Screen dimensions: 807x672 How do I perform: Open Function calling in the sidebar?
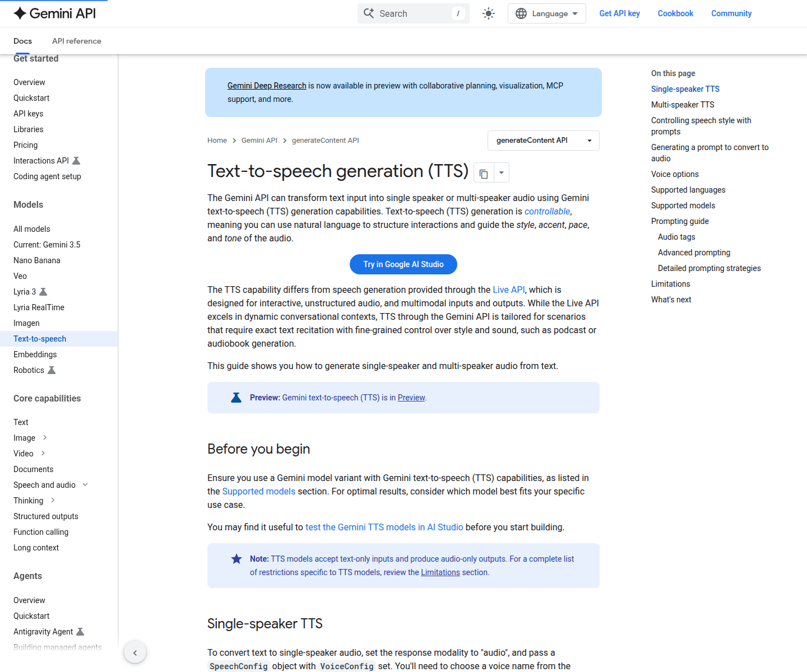tap(41, 532)
